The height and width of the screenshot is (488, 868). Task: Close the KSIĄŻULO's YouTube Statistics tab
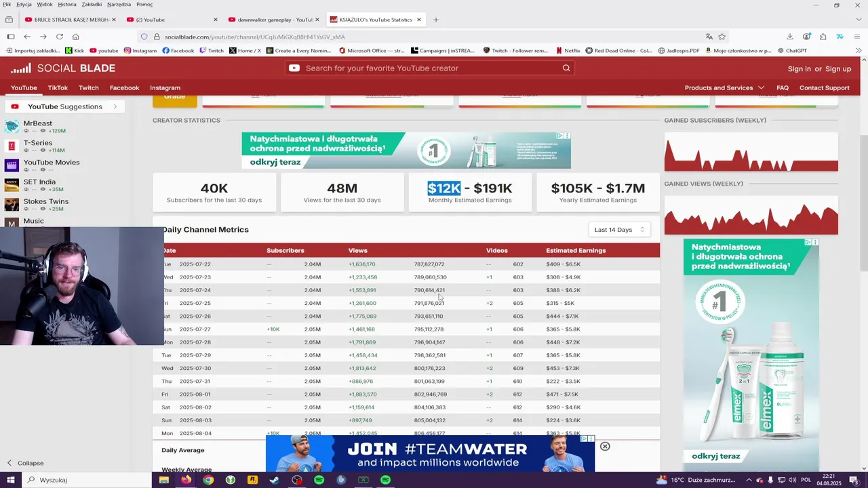419,20
